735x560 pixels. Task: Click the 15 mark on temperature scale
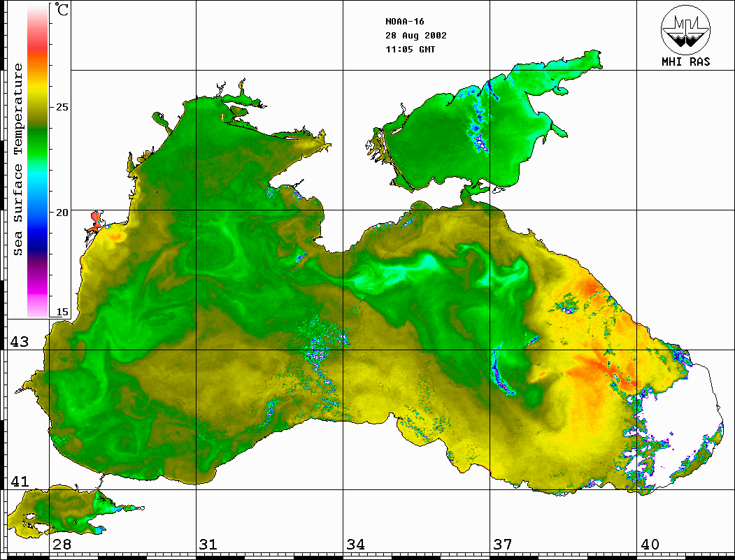pos(62,312)
